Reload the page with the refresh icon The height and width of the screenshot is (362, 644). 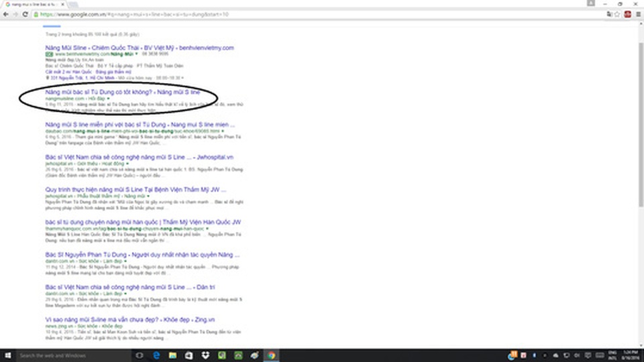point(25,13)
